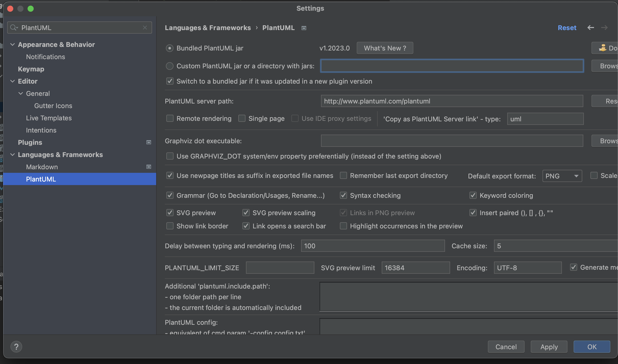Click the search magnifier icon in settings
The image size is (618, 364).
click(x=14, y=28)
